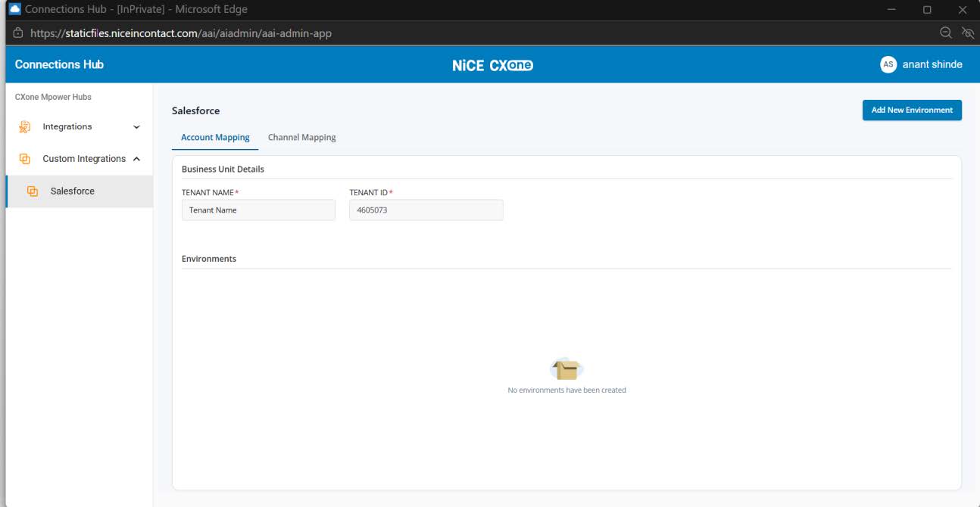Click the Tenant Name input field
The height and width of the screenshot is (507, 980).
point(258,210)
